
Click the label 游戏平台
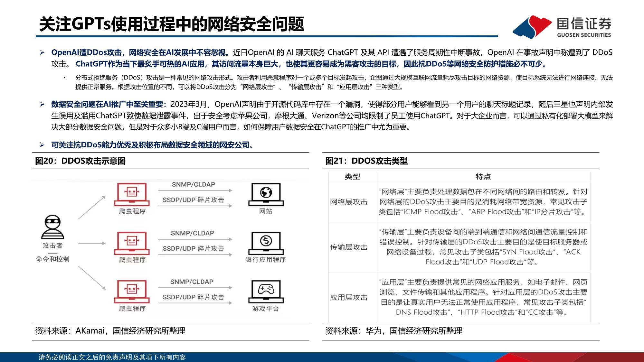point(266,309)
